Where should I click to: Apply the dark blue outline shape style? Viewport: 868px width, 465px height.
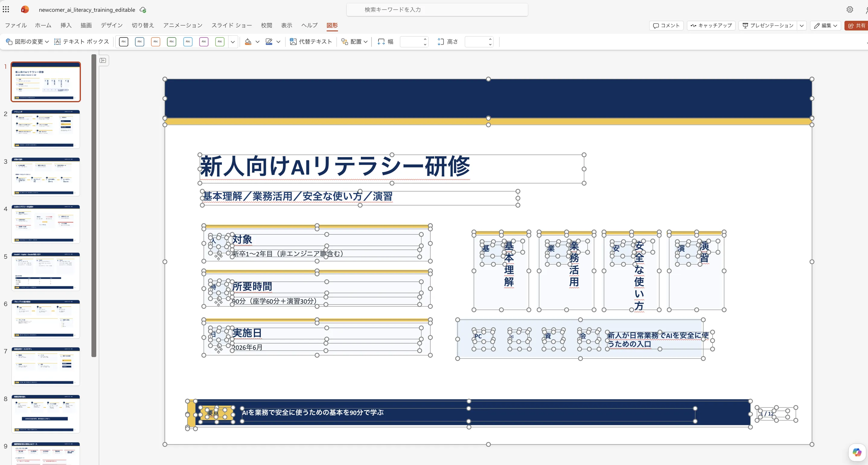139,41
